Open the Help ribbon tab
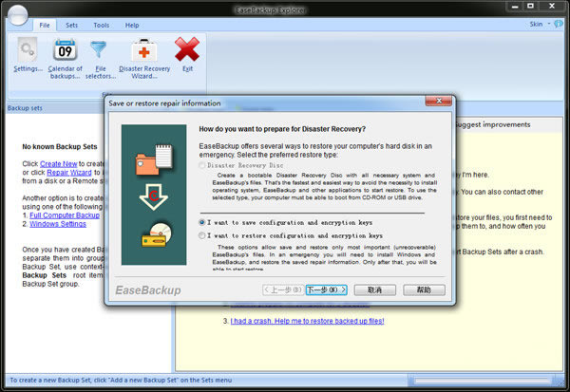 [x=131, y=26]
